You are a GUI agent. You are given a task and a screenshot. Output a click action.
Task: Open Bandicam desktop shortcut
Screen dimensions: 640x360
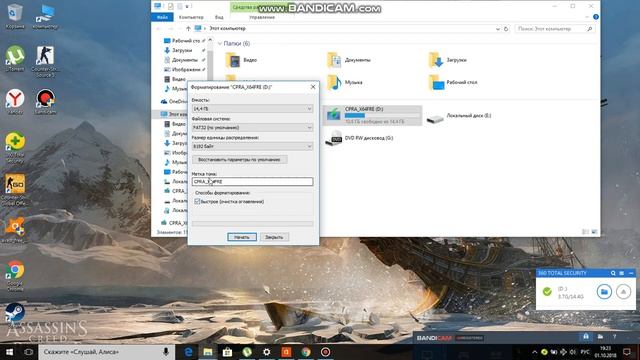(x=45, y=102)
